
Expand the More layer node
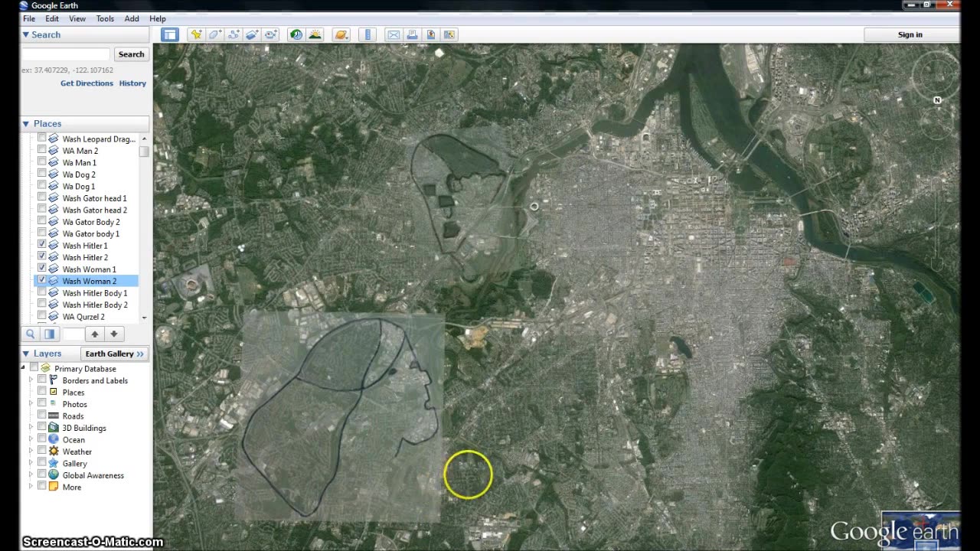tap(31, 487)
